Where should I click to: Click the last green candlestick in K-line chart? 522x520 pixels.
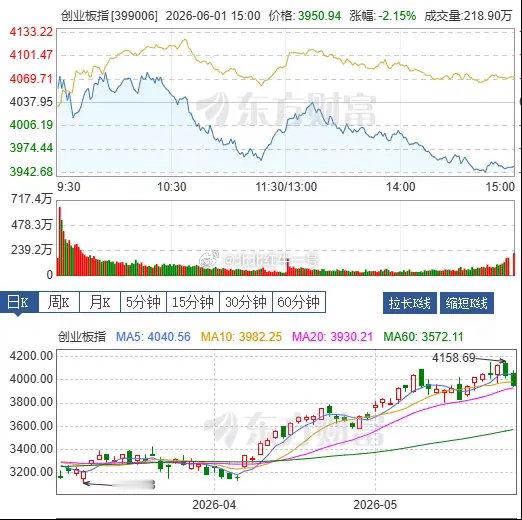[x=514, y=379]
